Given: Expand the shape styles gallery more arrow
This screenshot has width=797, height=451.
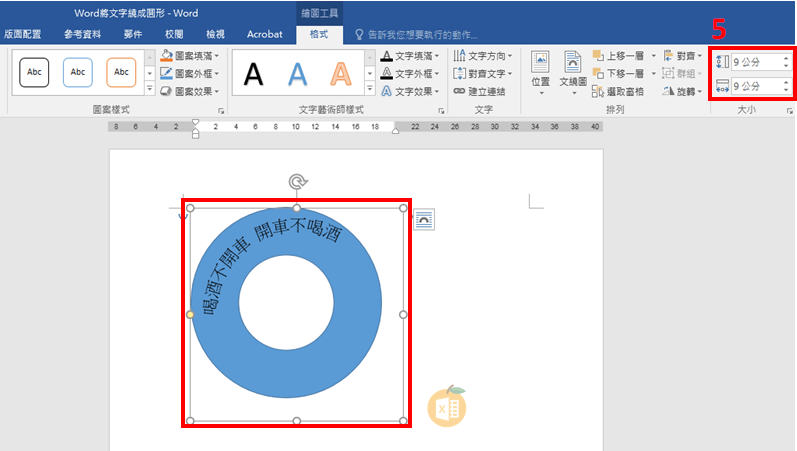Looking at the screenshot, I should (x=150, y=89).
